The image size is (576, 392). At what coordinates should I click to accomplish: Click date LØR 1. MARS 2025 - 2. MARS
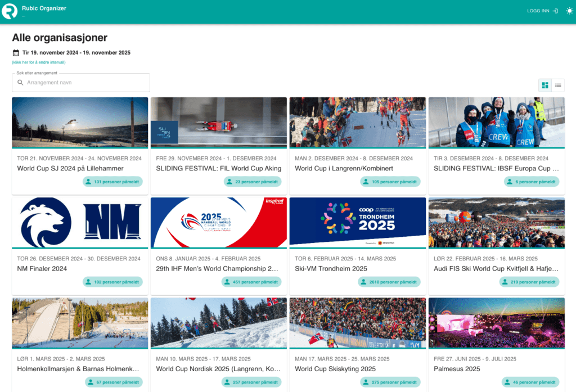click(x=61, y=359)
